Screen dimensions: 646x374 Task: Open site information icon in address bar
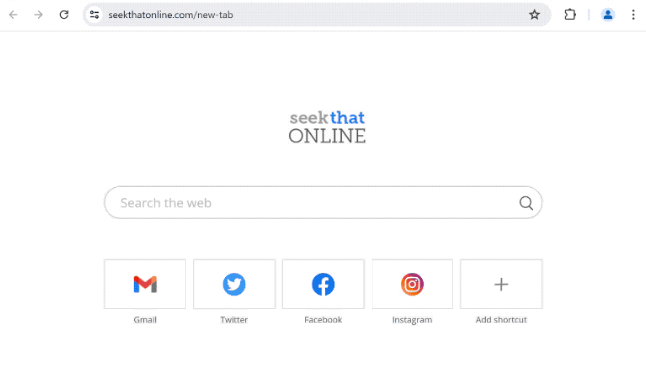[x=94, y=15]
